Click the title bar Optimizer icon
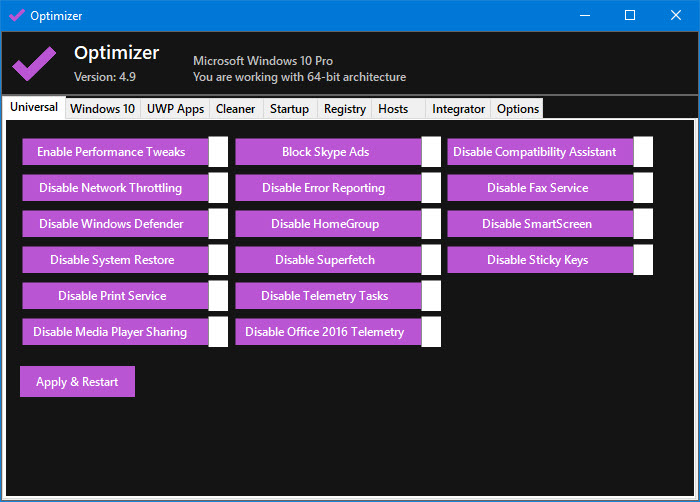 (16, 15)
